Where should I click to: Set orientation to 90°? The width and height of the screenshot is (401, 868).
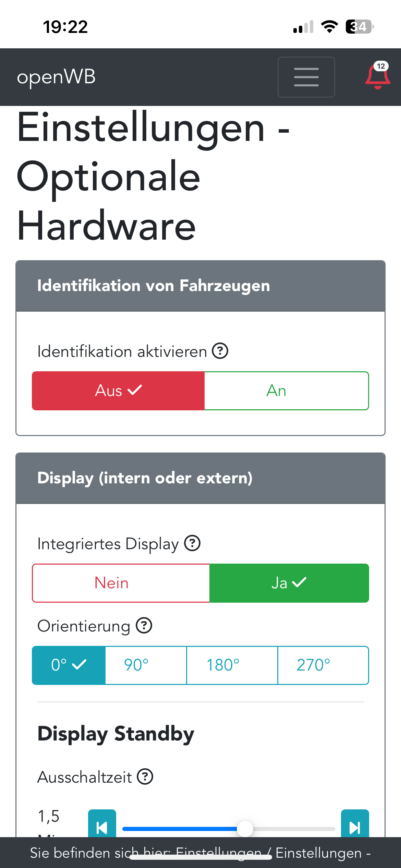pos(146,665)
